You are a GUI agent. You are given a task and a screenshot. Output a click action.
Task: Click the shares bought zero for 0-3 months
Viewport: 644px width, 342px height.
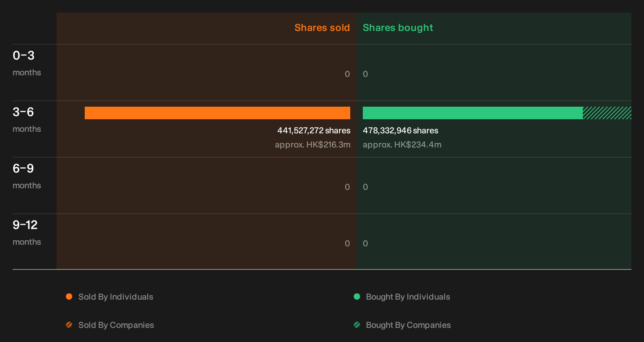click(x=365, y=74)
